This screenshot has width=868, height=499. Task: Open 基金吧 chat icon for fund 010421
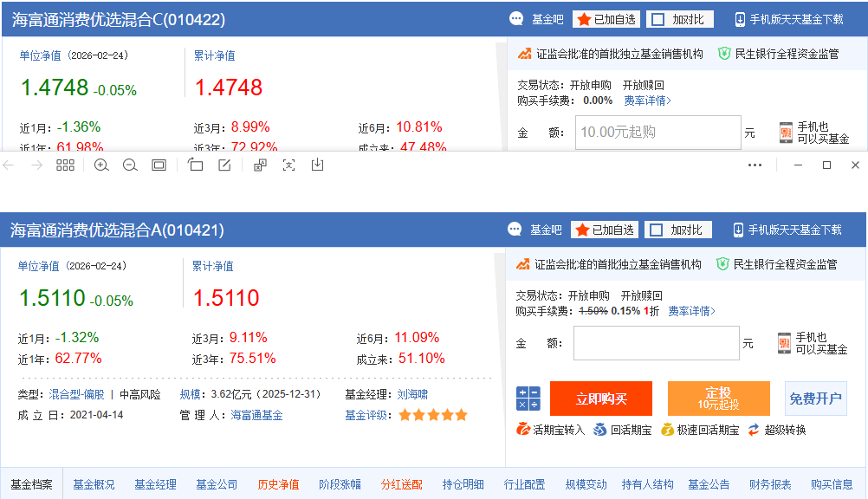pos(515,230)
